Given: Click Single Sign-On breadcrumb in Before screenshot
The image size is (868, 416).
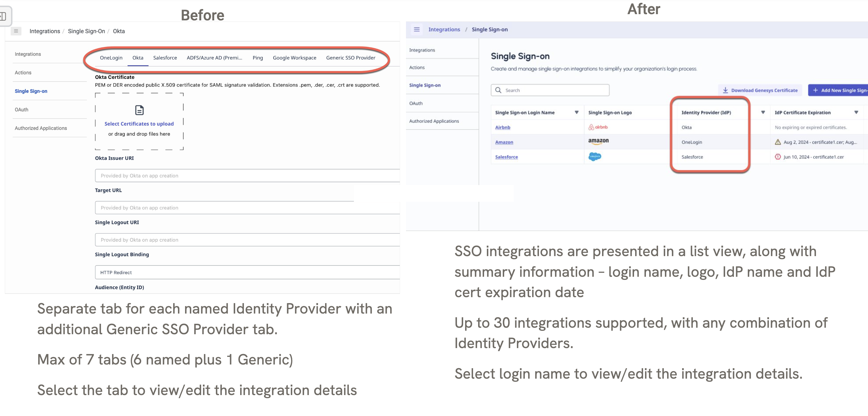Looking at the screenshot, I should 87,31.
